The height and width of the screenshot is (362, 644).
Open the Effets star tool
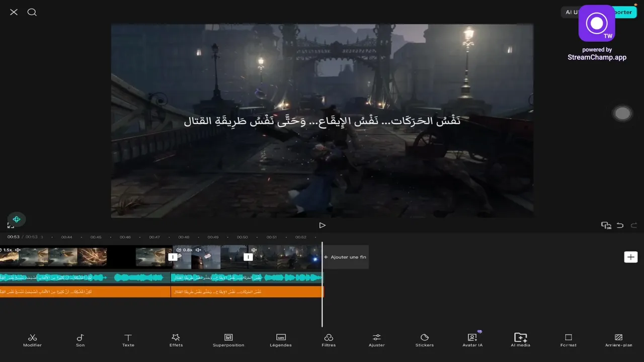point(176,340)
